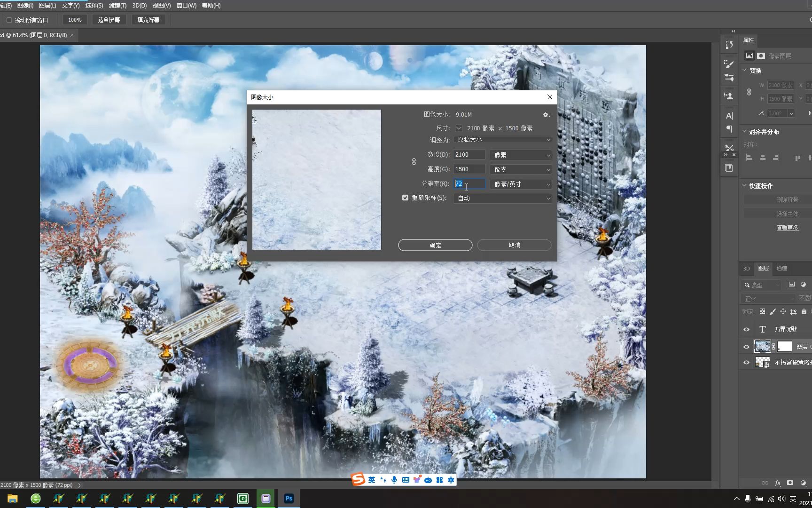Click add layer style fx icon
812x508 pixels.
[x=778, y=483]
